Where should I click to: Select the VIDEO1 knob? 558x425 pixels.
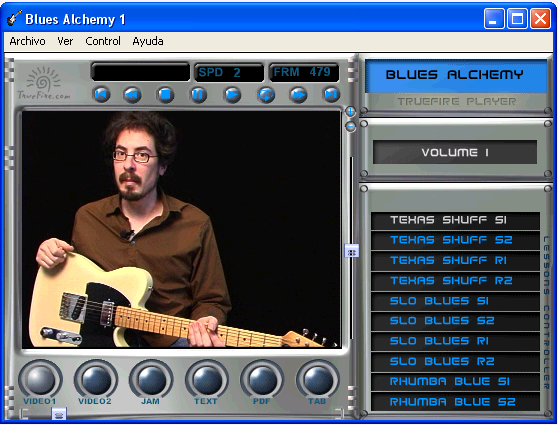(40, 379)
